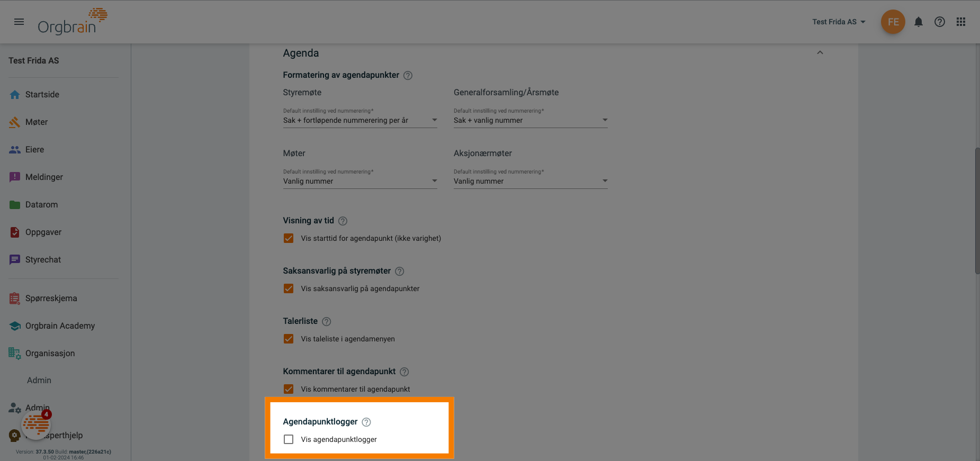Disable Vis kommentarer til agendapunkt
The image size is (980, 461).
click(x=289, y=389)
